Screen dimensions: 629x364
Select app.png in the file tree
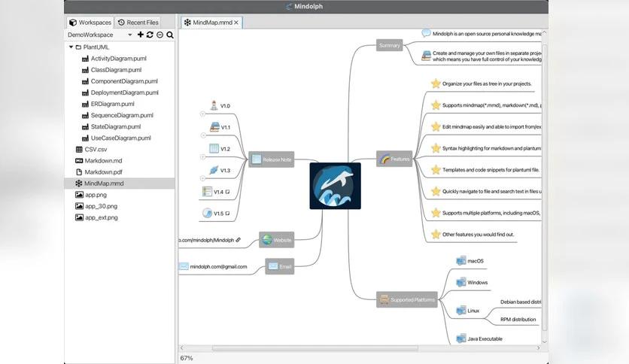pos(91,195)
